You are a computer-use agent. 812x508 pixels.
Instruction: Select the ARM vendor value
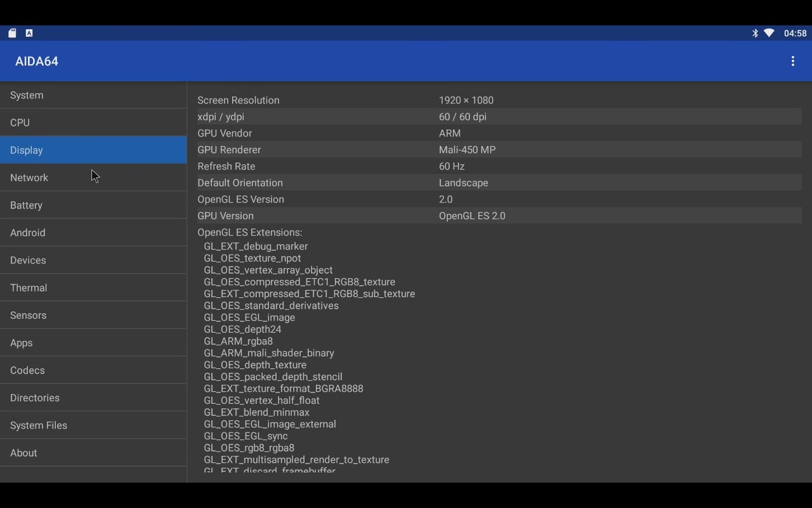tap(450, 133)
